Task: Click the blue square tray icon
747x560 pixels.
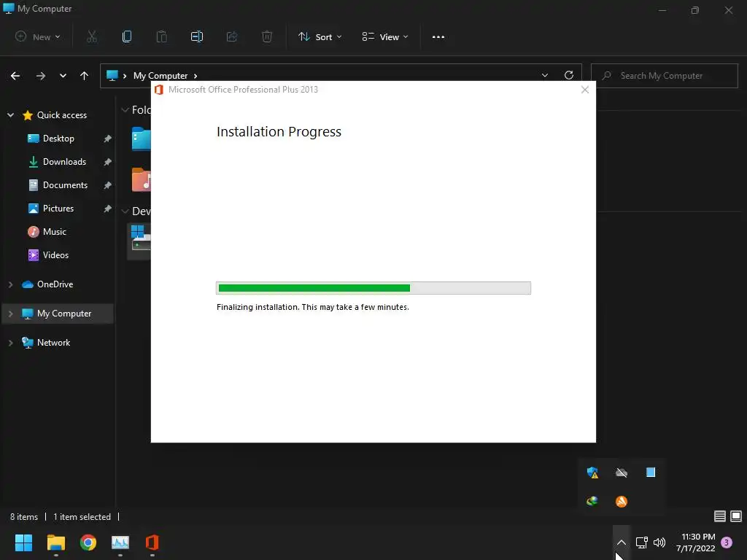Action: [651, 472]
